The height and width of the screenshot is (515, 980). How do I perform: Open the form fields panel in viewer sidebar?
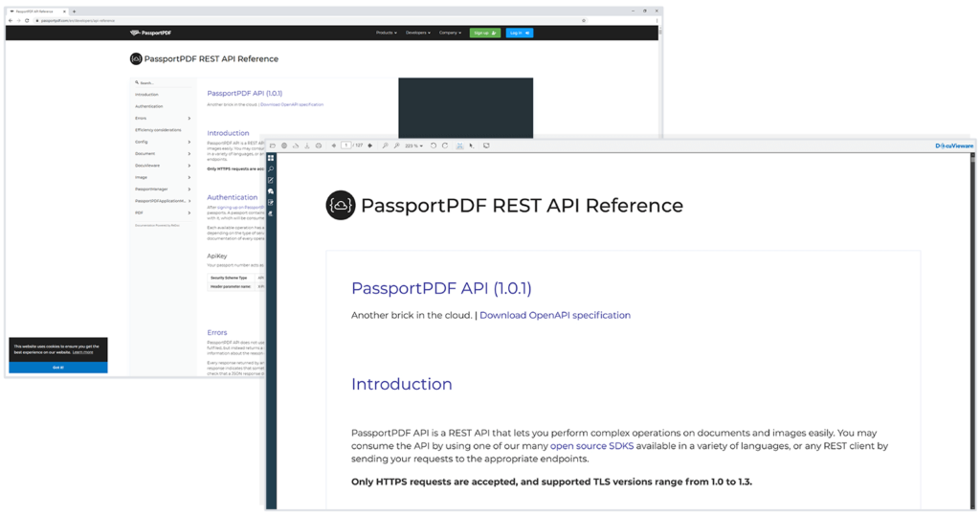click(x=271, y=203)
